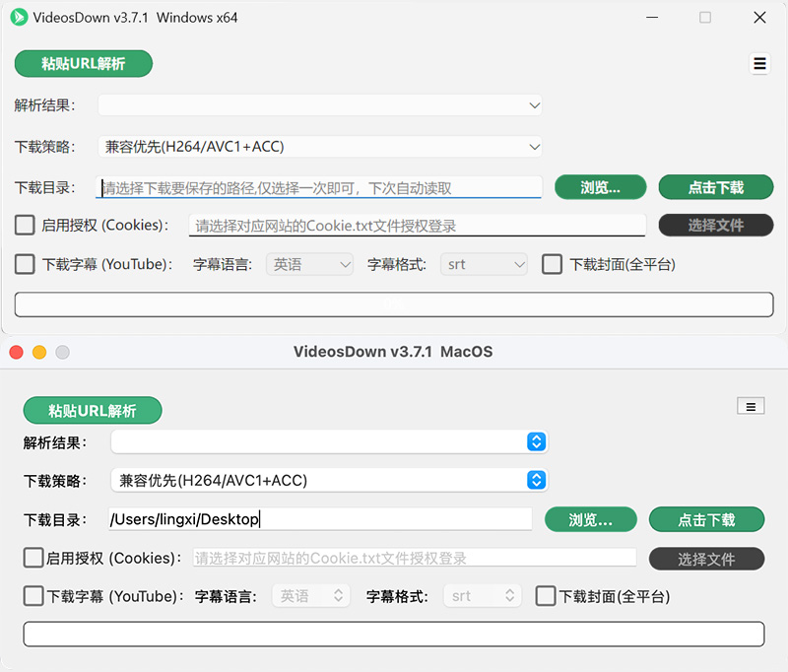This screenshot has width=788, height=672.
Task: Open the 下载策略 dropdown in the Windows window
Action: (320, 147)
